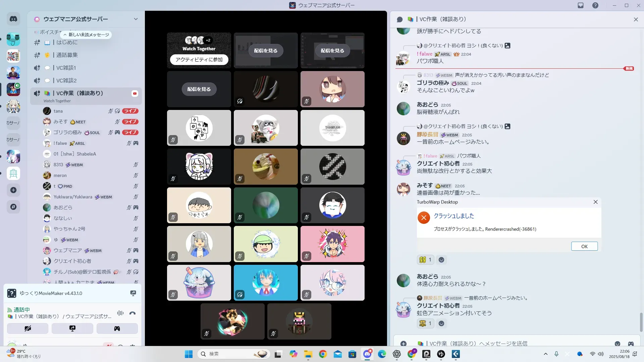
Task: Toggle screen share in voice panel
Action: pyautogui.click(x=72, y=328)
